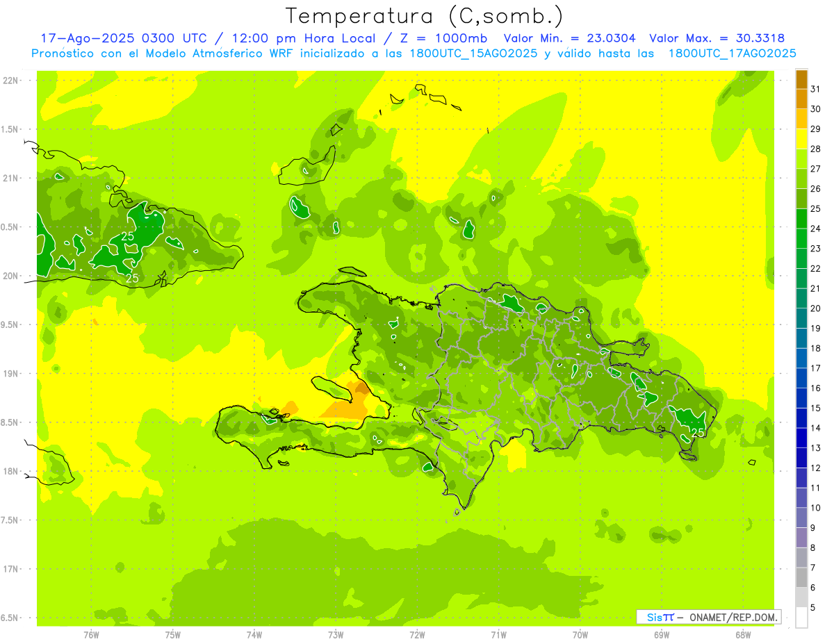The width and height of the screenshot is (834, 644).
Task: Click the "68W" longitude axis label
Action: [743, 635]
